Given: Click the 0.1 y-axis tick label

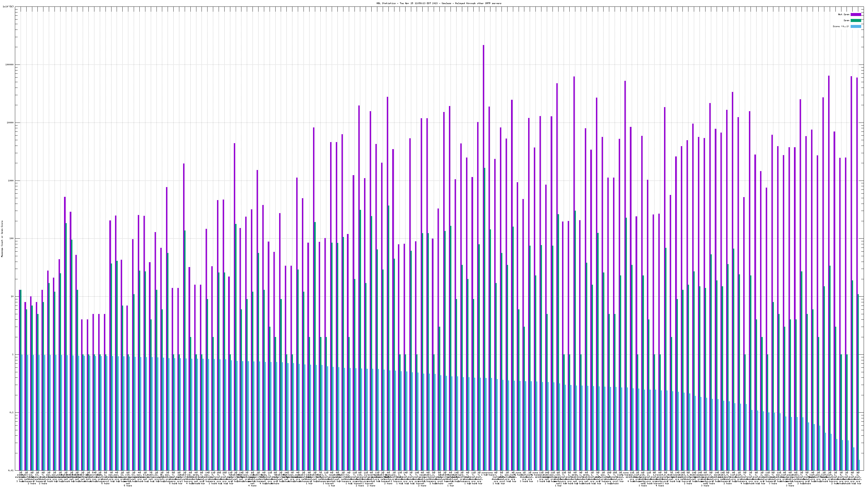Looking at the screenshot, I should 11,413.
